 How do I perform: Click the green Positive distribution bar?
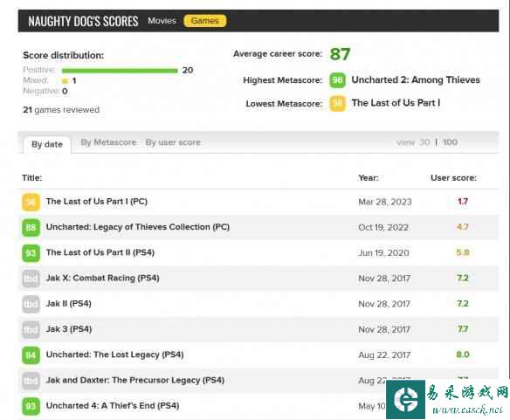[x=120, y=71]
